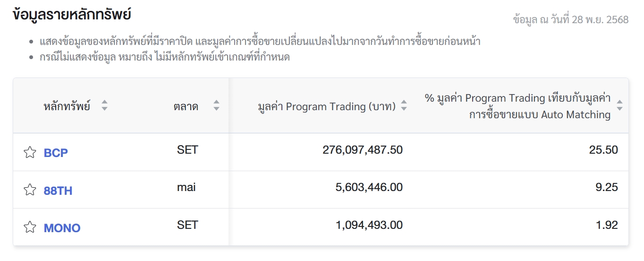The image size is (644, 261).
Task: Click sort arrows beside หลักทรัพย์ column
Action: pos(104,105)
